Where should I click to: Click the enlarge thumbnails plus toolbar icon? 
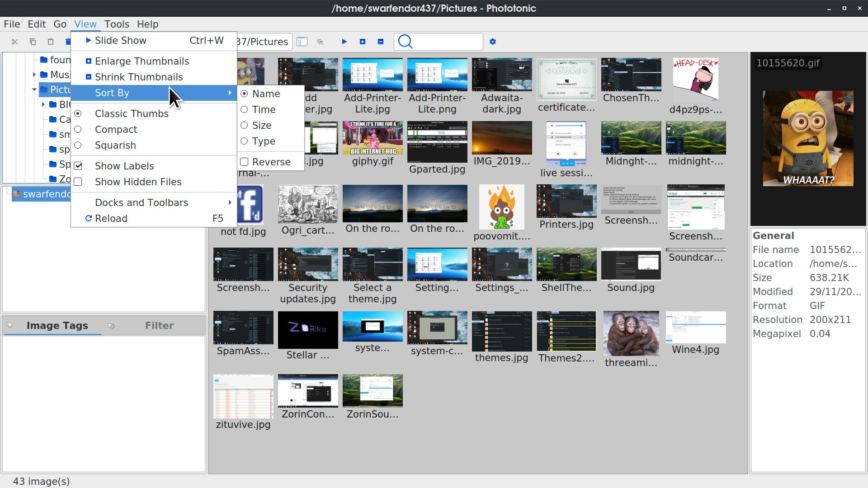[x=362, y=42]
